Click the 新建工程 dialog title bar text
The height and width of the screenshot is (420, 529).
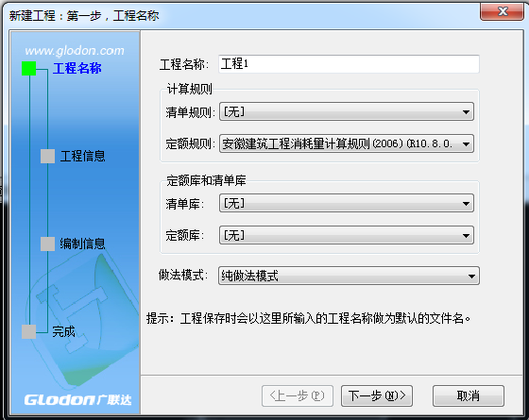tap(84, 15)
